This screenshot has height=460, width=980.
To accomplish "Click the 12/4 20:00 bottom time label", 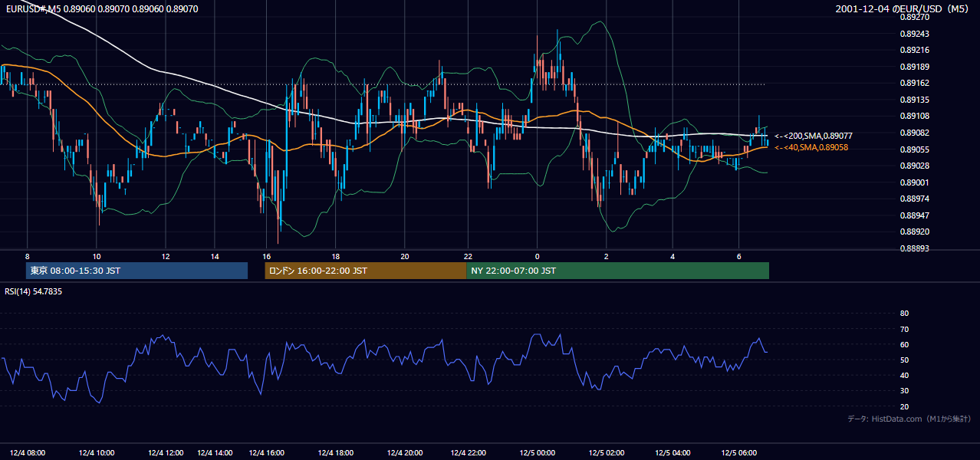I will (405, 452).
